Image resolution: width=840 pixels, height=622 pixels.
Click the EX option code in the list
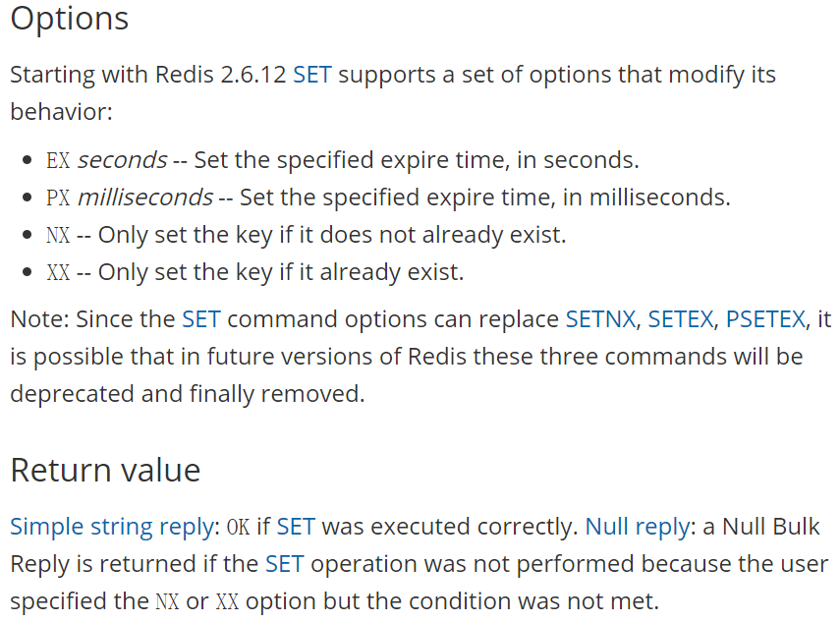tap(58, 160)
